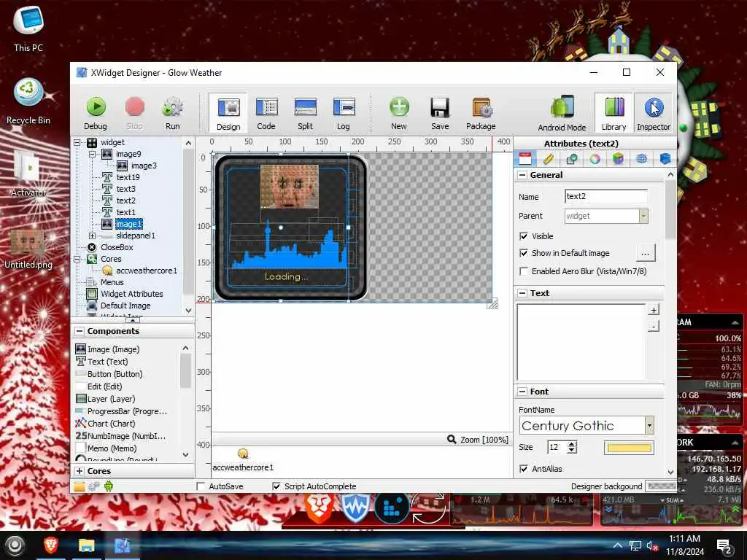Viewport: 747px width, 560px height.
Task: Select Widget Attributes in the tree
Action: [x=131, y=294]
